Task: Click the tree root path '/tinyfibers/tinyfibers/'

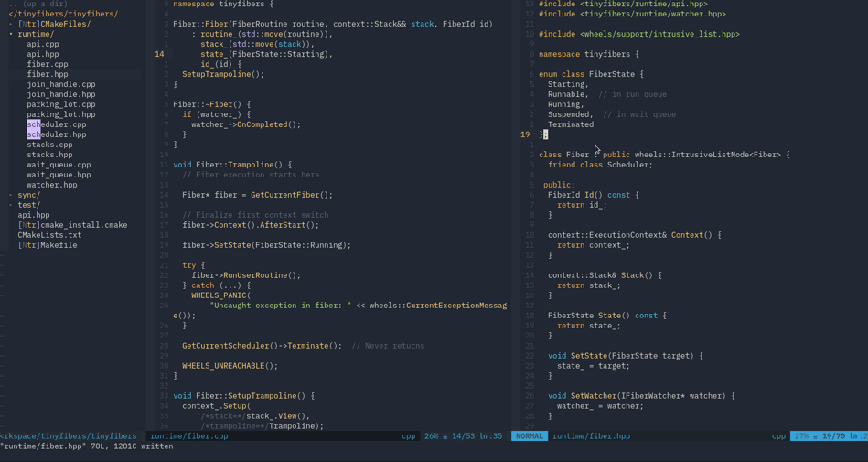Action: click(x=63, y=14)
